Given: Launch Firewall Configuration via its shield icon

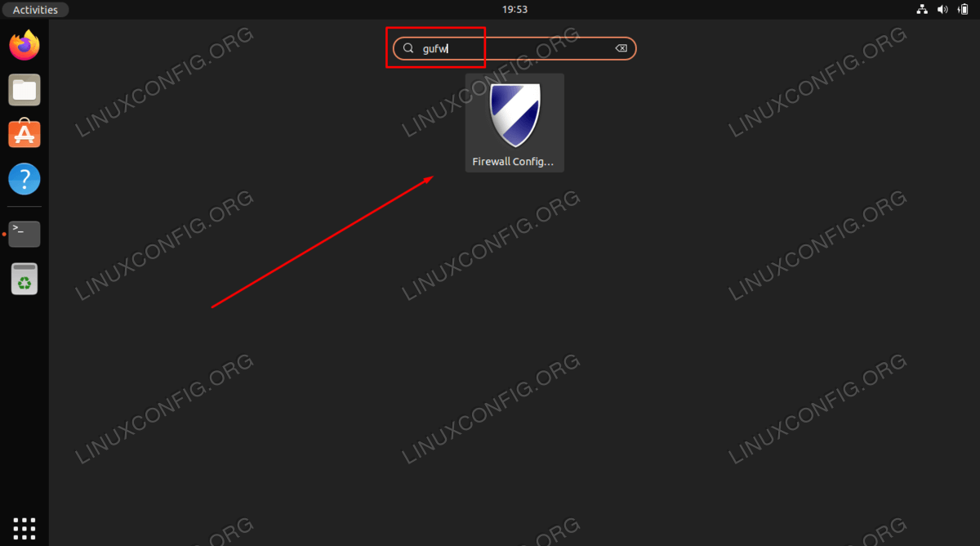Looking at the screenshot, I should coord(514,115).
